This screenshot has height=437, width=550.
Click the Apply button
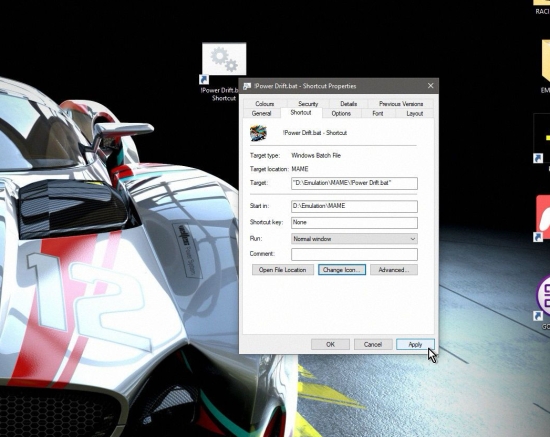[x=415, y=344]
